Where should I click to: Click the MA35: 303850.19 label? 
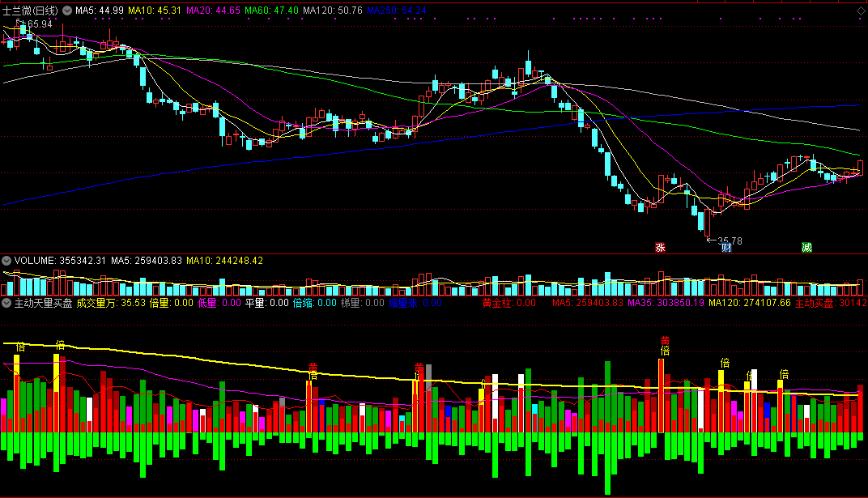tap(666, 303)
